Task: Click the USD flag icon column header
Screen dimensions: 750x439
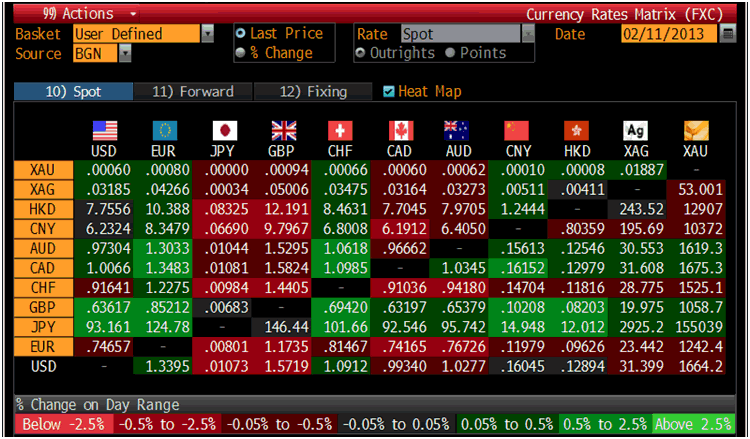Action: (x=104, y=131)
